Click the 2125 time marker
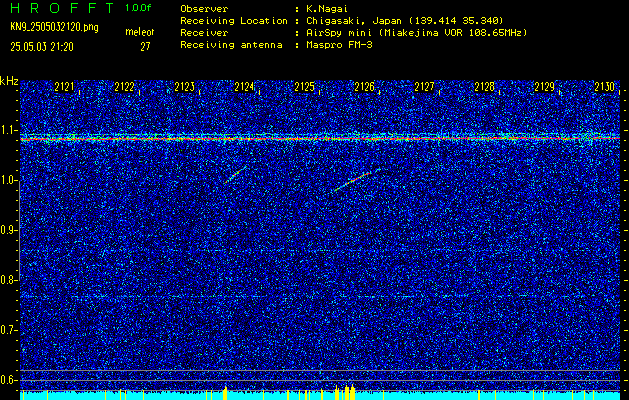The height and width of the screenshot is (400, 629). click(304, 87)
